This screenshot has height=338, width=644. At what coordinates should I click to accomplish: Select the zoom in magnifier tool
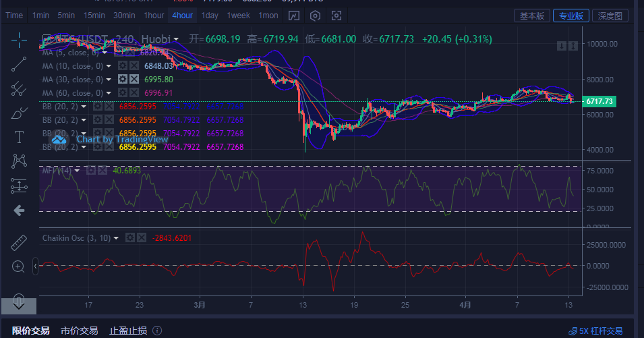pos(18,266)
